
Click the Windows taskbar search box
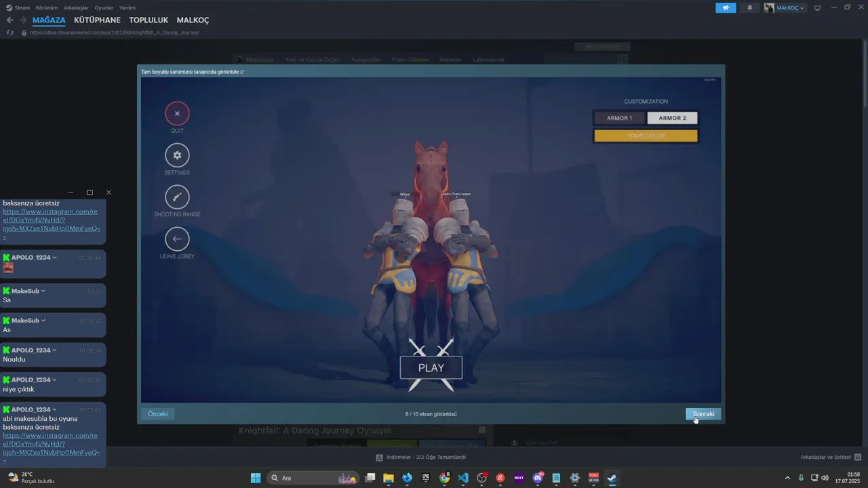click(x=313, y=478)
